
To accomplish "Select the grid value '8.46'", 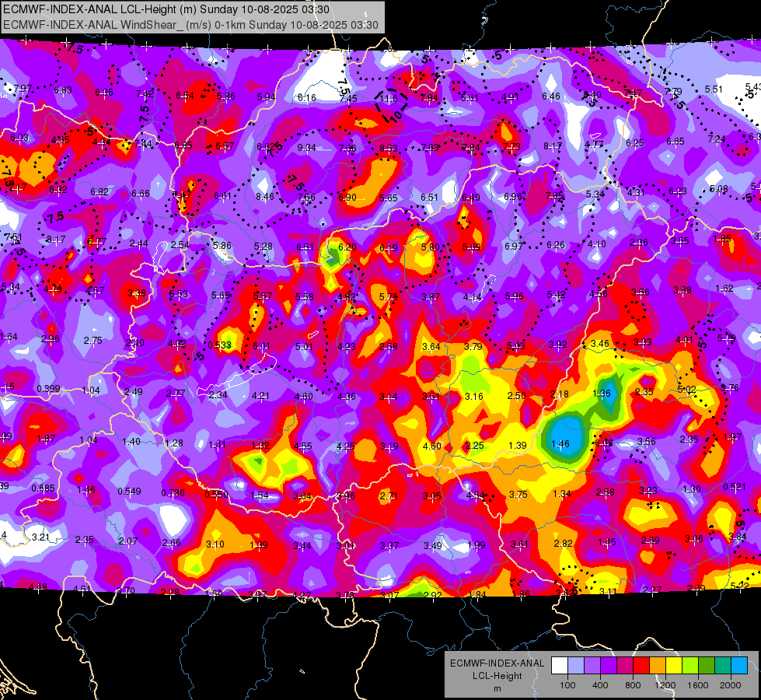I will (265, 197).
